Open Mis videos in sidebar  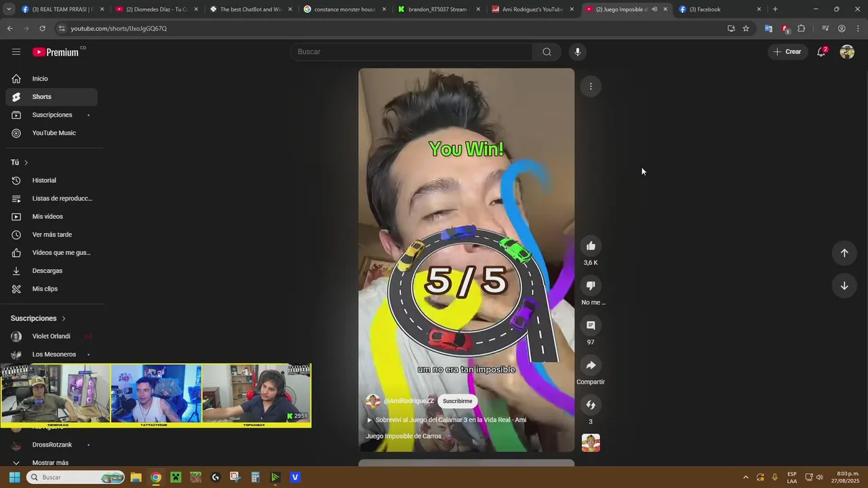click(x=52, y=216)
